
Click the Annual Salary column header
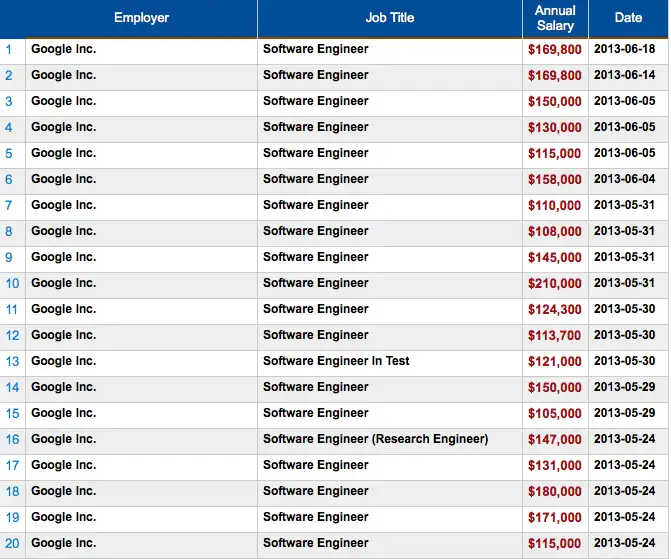pos(555,18)
